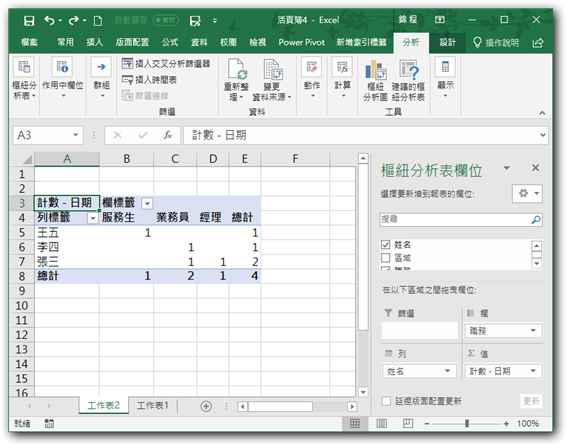Image resolution: width=567 pixels, height=446 pixels.
Task: Enable defer layout update (延遲版面配置更新)
Action: 386,401
